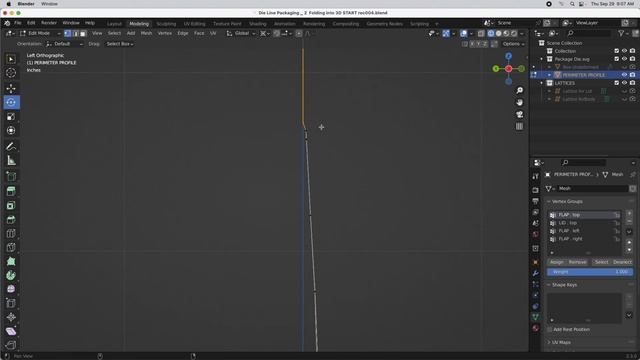Adjust the Weight slider
The width and height of the screenshot is (640, 360).
coord(590,272)
